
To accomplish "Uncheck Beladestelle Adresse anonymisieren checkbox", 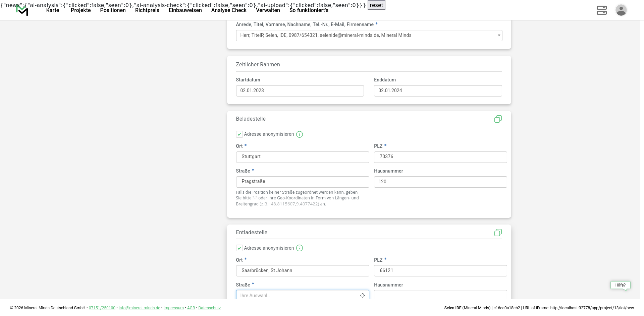I will [239, 134].
